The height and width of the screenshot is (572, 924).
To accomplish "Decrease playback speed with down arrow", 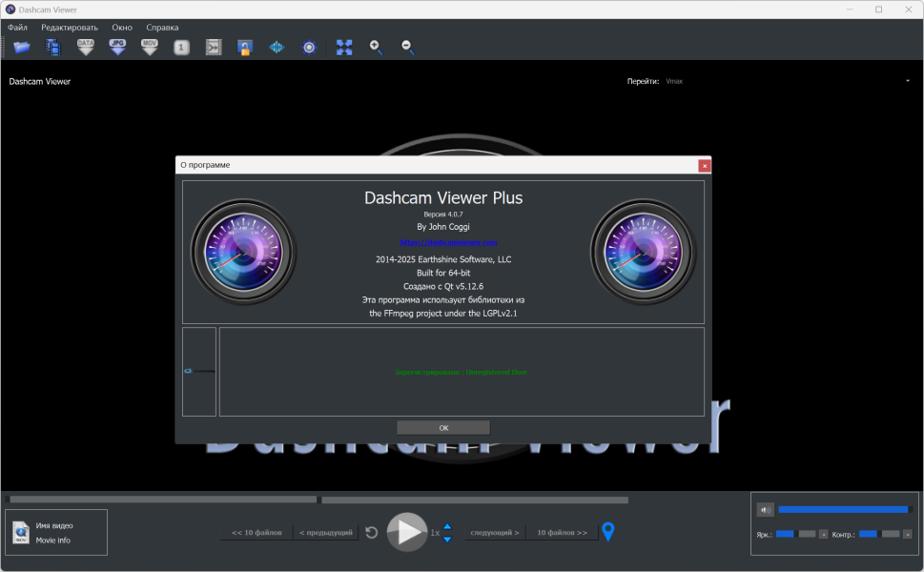I will point(447,539).
